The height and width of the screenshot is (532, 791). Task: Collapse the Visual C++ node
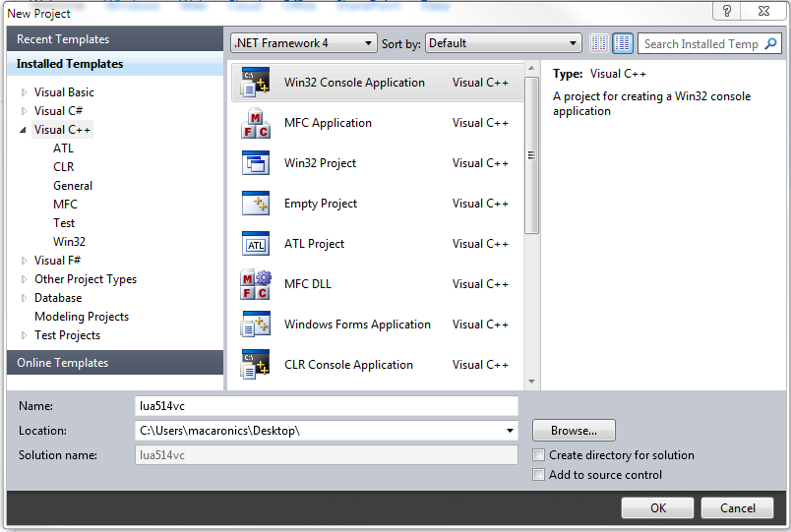(x=24, y=130)
